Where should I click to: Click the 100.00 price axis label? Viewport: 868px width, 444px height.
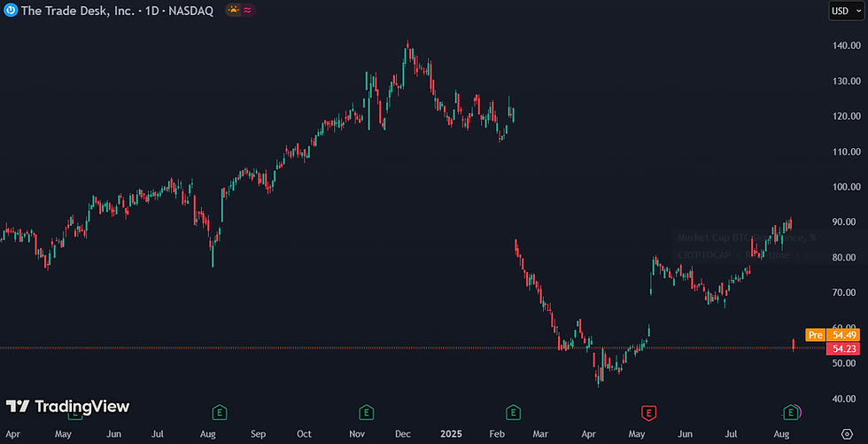point(846,187)
